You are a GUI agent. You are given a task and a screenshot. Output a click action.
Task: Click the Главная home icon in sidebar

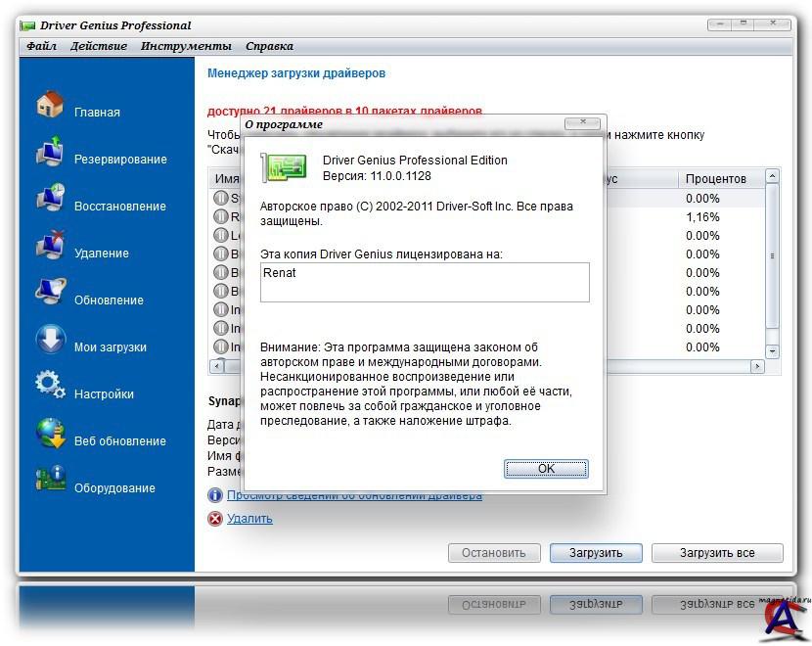tap(50, 106)
